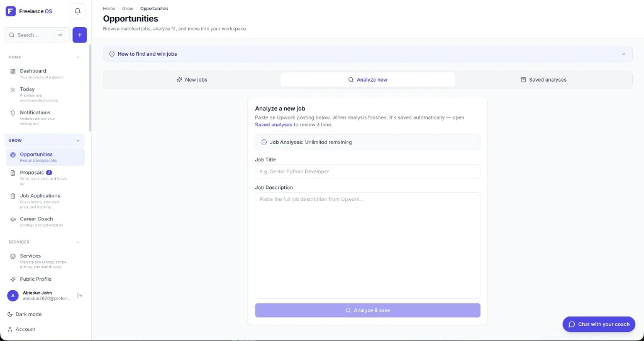Image resolution: width=644 pixels, height=341 pixels.
Task: Follow the Saved analyses link in description
Action: (x=274, y=125)
